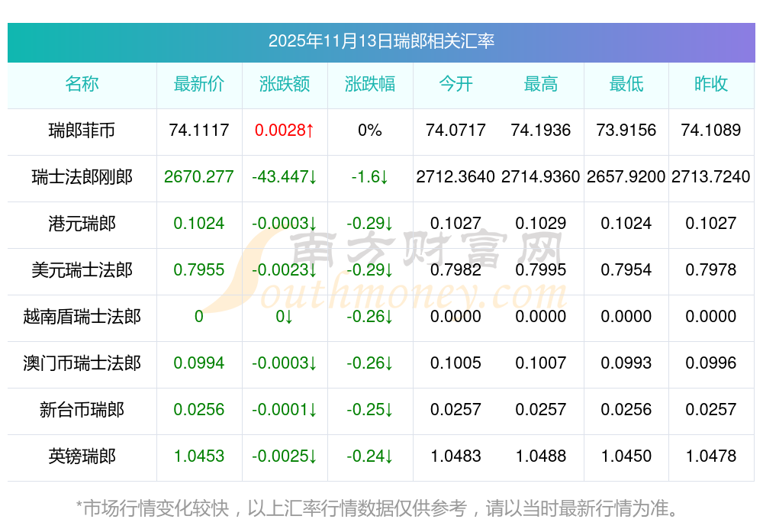Click the 澳门币瑞士法郎 currency pair
The height and width of the screenshot is (532, 763).
click(x=82, y=363)
